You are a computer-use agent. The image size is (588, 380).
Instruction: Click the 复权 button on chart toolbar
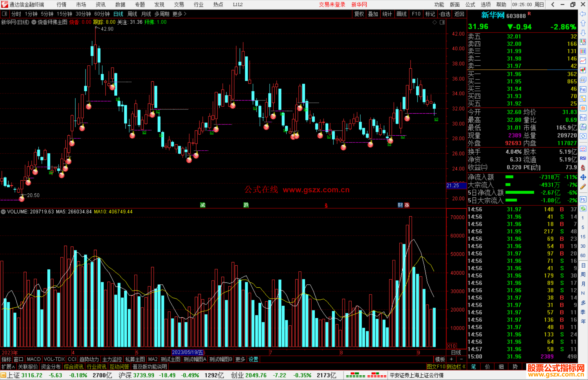tap(359, 14)
